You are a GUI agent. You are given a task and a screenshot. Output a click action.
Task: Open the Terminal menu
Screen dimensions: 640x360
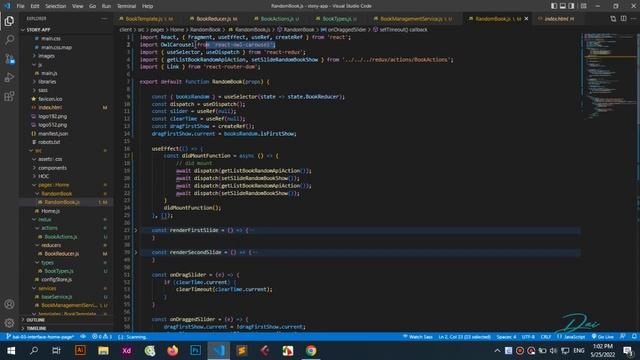127,6
